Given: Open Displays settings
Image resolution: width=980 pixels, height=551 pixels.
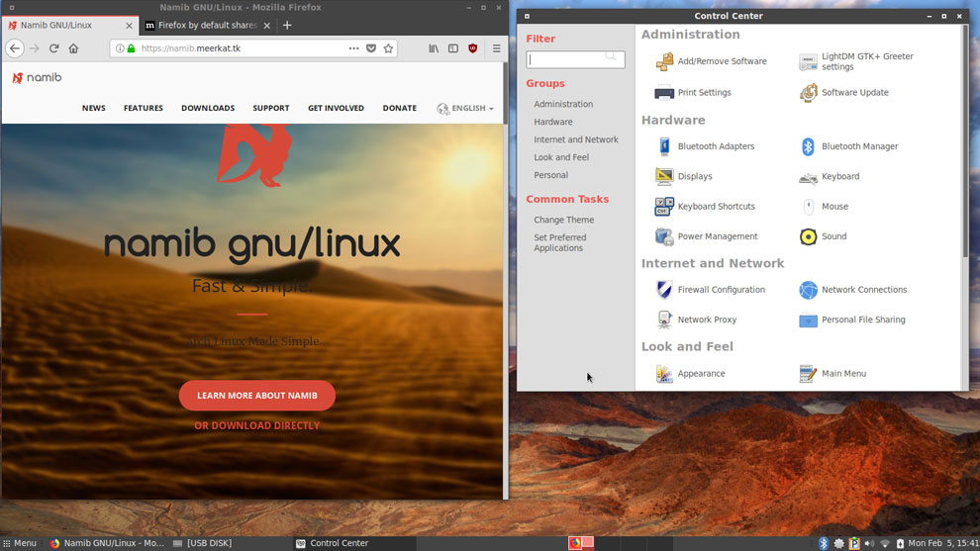Looking at the screenshot, I should pos(683,176).
